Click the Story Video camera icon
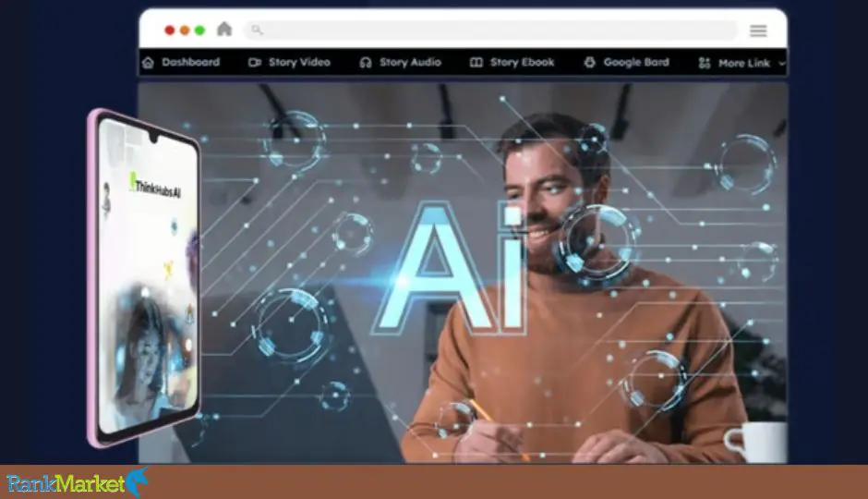868x499 pixels. click(x=255, y=63)
